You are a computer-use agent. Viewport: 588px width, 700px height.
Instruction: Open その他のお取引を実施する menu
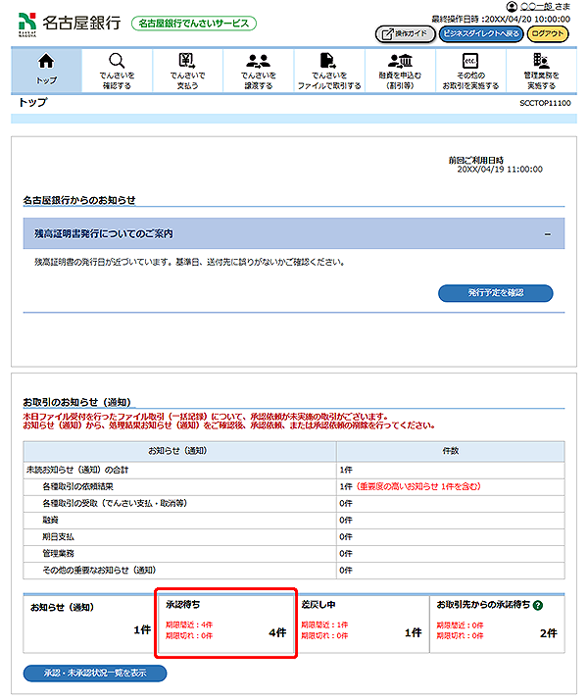470,70
